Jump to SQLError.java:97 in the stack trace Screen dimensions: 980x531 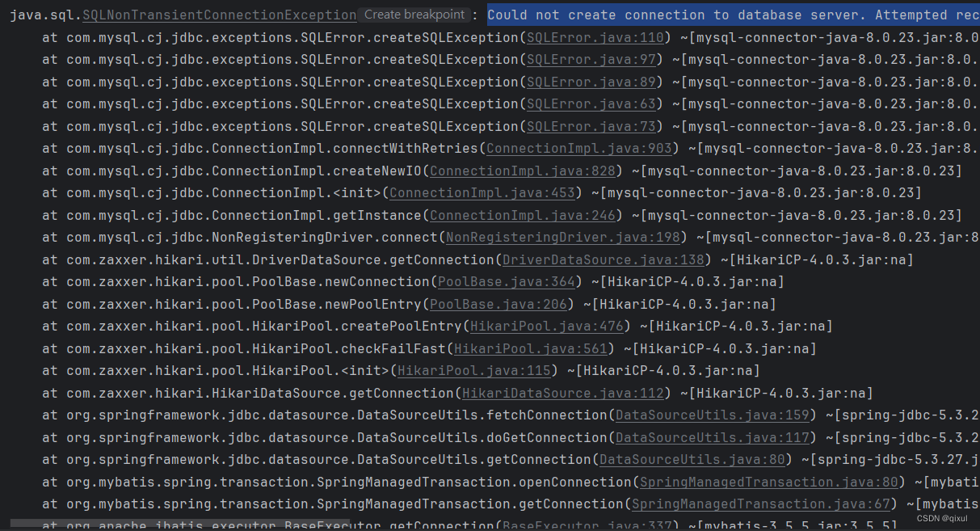point(591,60)
